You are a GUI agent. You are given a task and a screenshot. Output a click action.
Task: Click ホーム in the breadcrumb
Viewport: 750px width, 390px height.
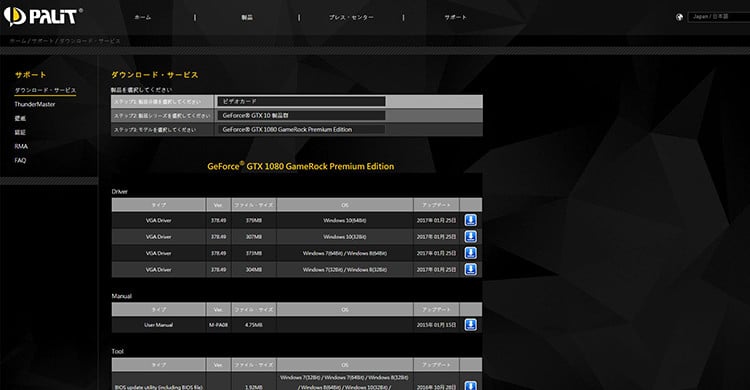click(18, 41)
